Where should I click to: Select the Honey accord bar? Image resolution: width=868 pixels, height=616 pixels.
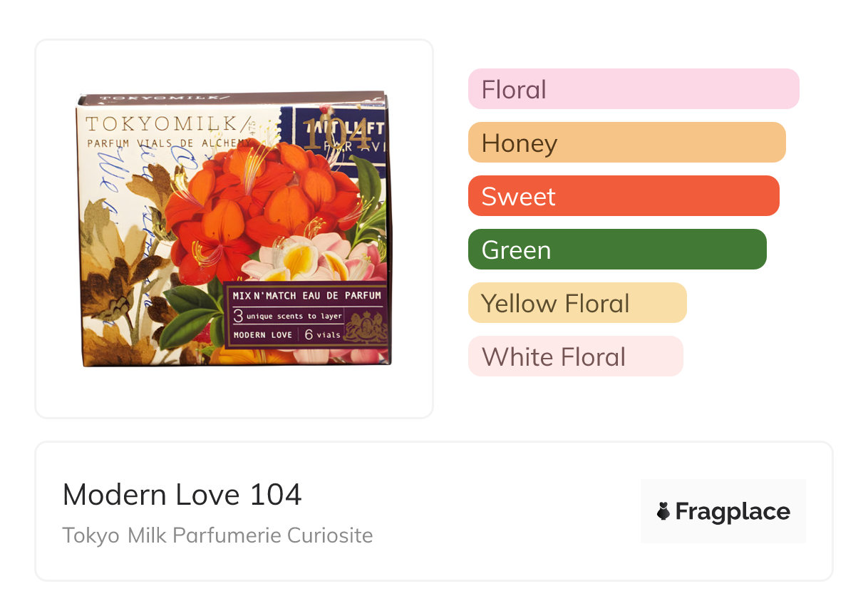(626, 143)
